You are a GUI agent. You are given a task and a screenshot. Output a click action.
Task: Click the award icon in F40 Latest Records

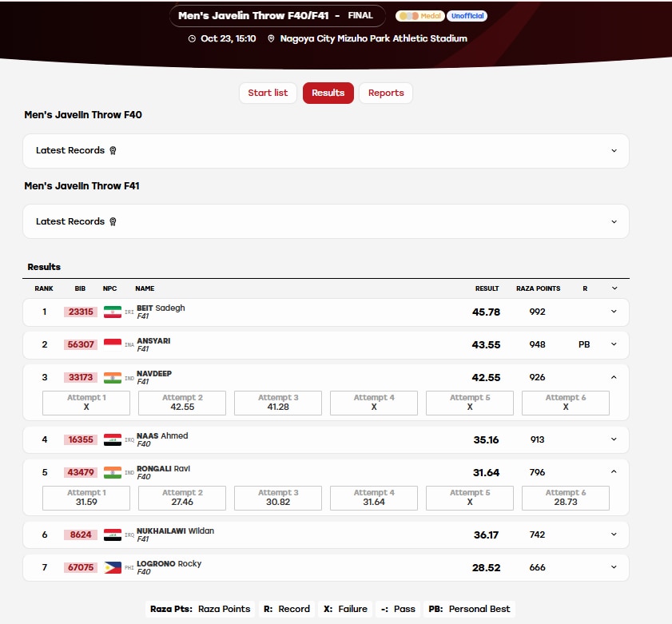point(113,150)
